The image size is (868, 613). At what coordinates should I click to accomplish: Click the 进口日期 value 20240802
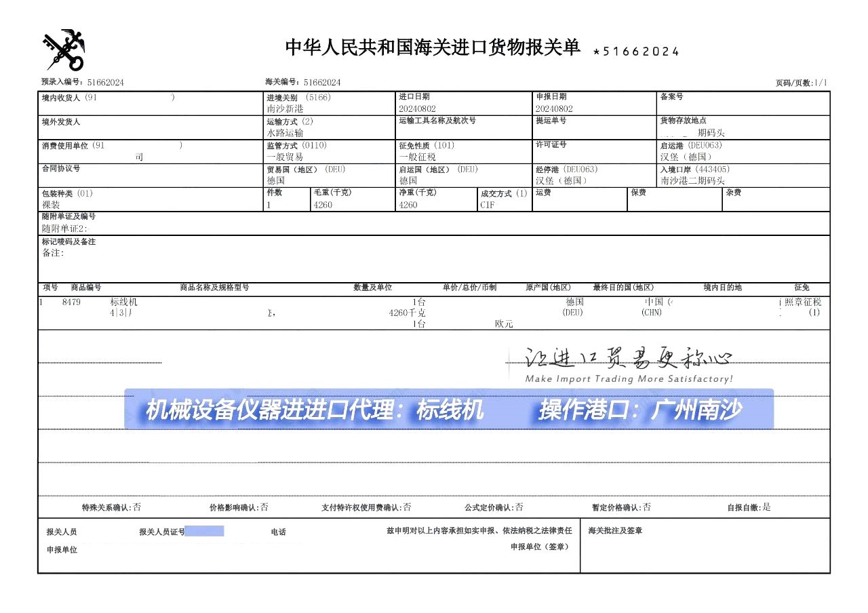pyautogui.click(x=418, y=108)
